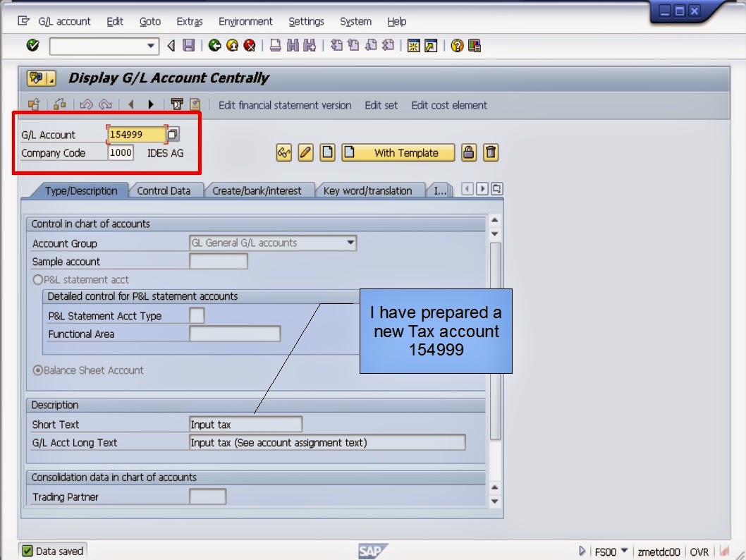Viewport: 746px width, 560px height.
Task: Click the tab area vertical scrollbar
Action: [495, 341]
